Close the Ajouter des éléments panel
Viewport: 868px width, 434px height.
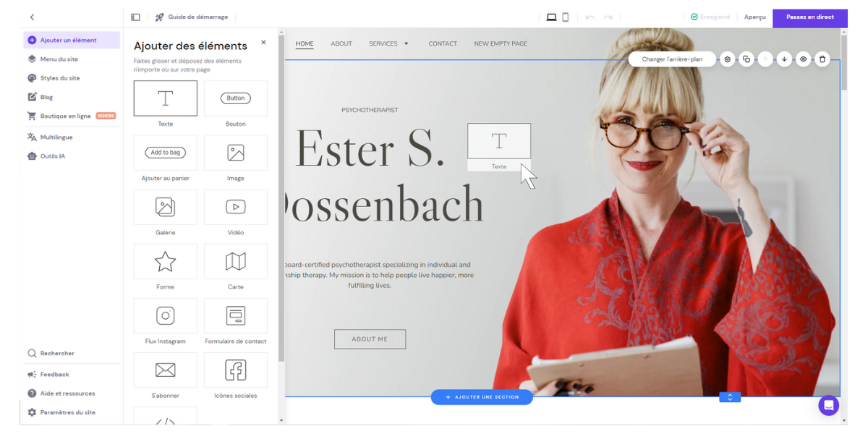263,43
